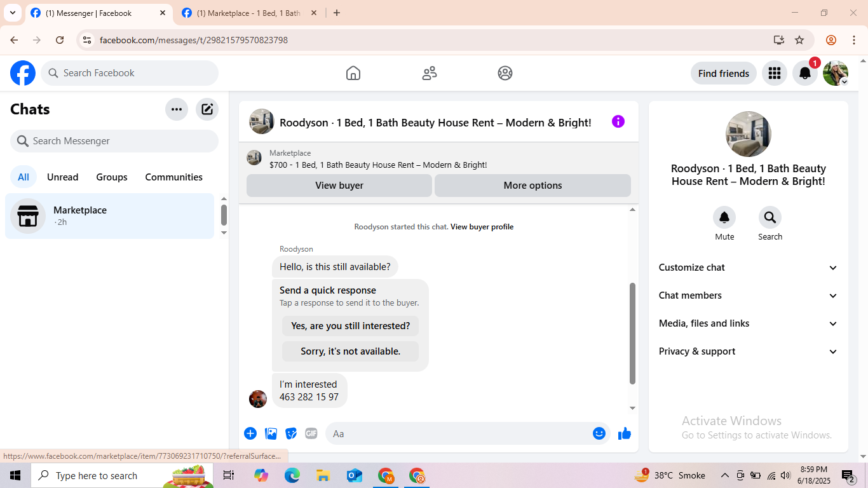The image size is (868, 488).
Task: Click the Search Messenger field
Action: click(x=114, y=141)
